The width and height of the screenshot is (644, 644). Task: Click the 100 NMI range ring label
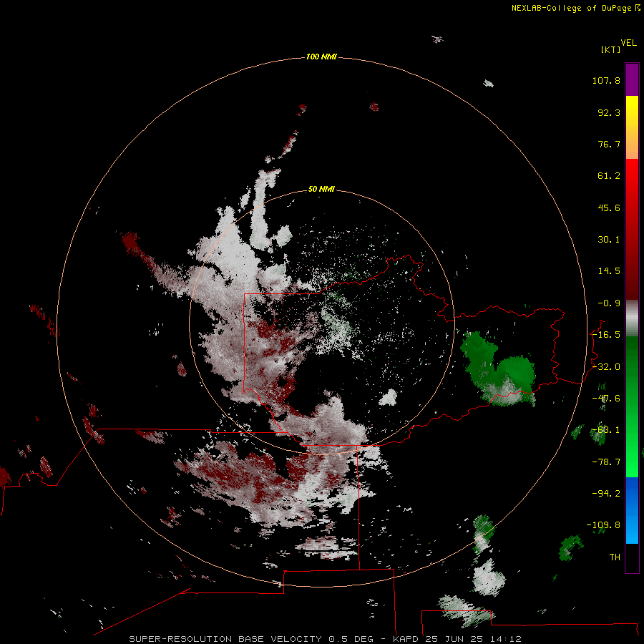click(321, 57)
